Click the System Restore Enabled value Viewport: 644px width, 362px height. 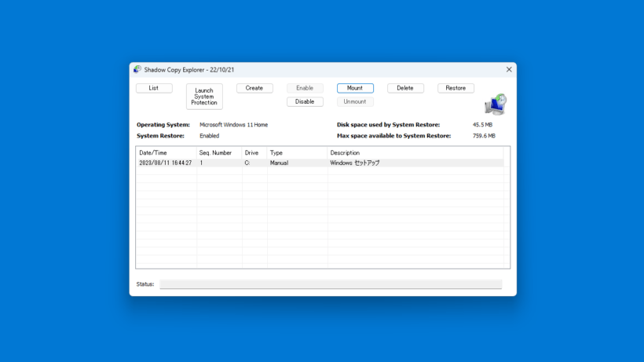[x=209, y=136]
